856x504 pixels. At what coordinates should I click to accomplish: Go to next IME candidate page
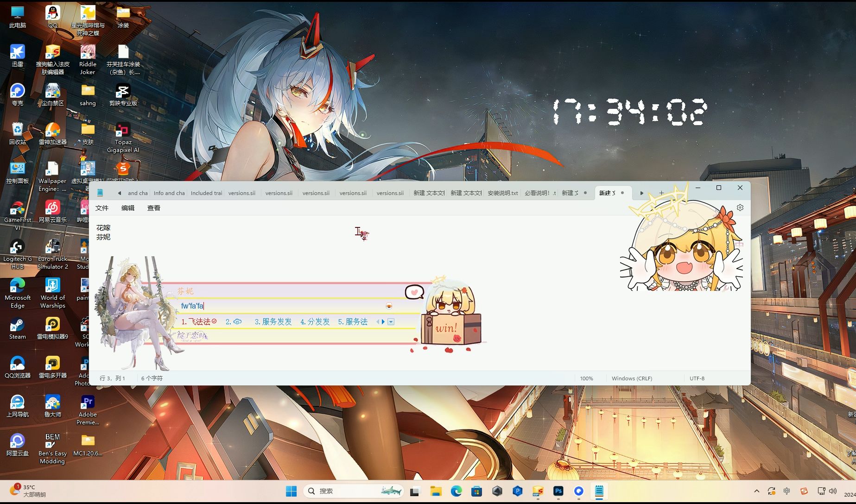[383, 321]
